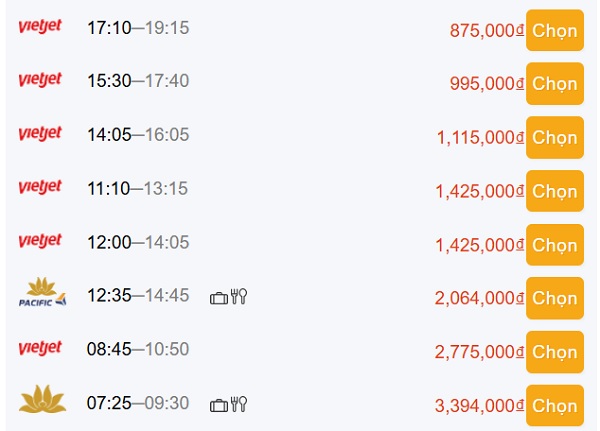
Task: Select the Chọn button for the 12:00 flight
Action: (555, 245)
